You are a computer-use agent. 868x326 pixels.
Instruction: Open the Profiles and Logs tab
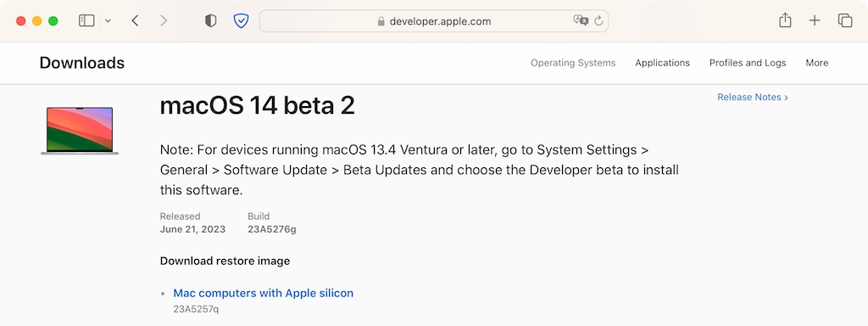click(748, 63)
